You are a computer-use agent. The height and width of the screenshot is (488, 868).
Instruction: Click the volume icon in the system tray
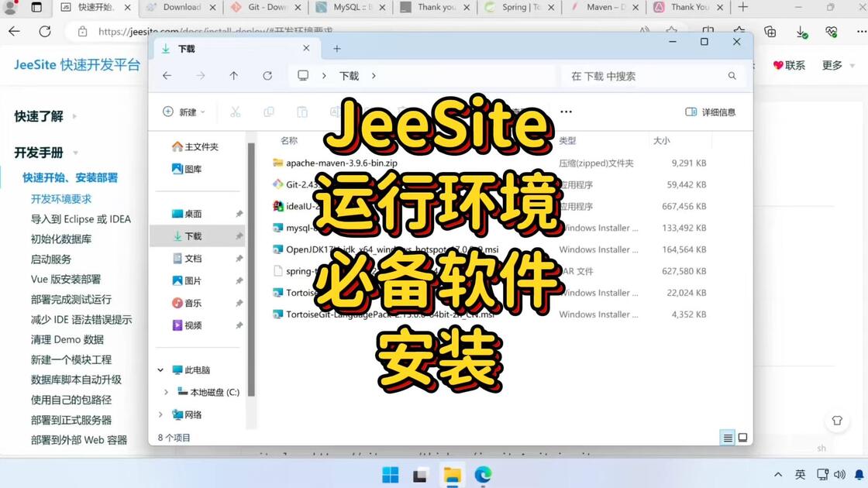point(840,475)
